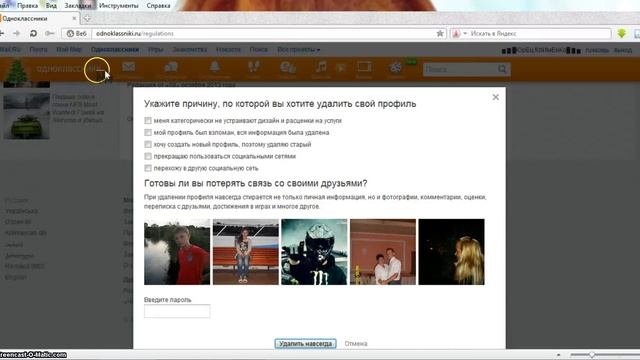The height and width of the screenshot is (360, 640).
Task: Open the Guests footprints icon
Action: point(254,67)
